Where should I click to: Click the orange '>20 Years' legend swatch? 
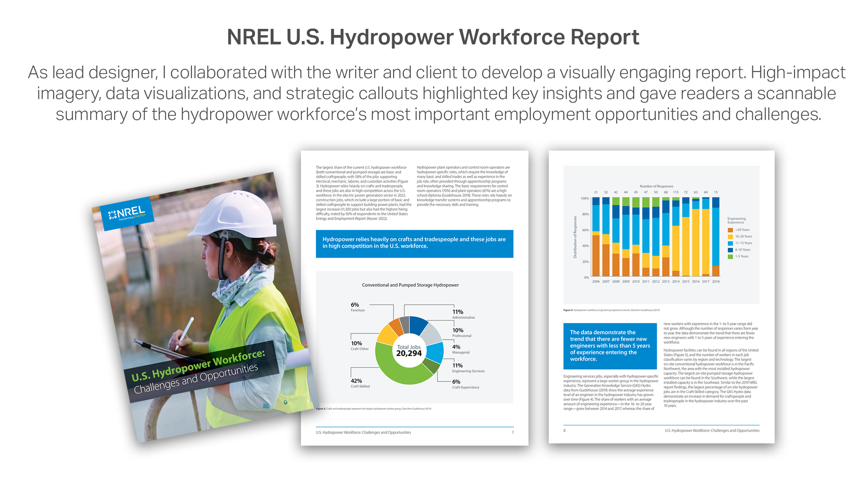[730, 230]
